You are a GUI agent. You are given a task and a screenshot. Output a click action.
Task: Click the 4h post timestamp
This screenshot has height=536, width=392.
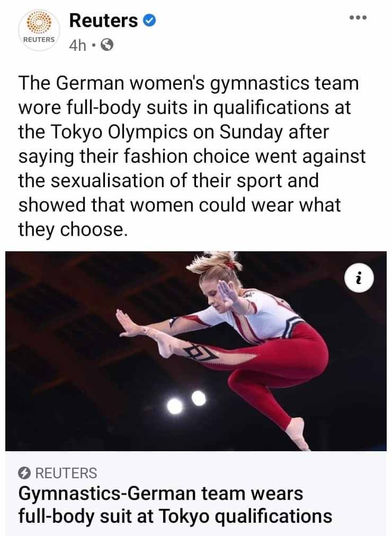pos(77,45)
